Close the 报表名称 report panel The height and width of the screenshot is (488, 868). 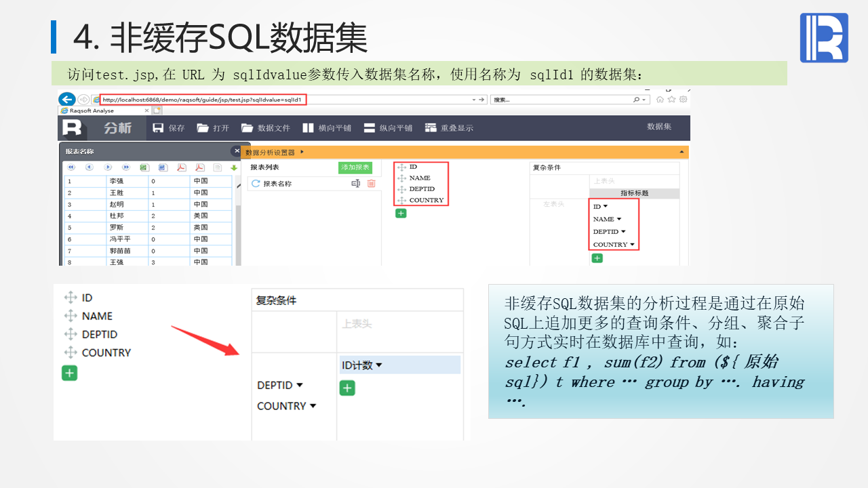(236, 151)
